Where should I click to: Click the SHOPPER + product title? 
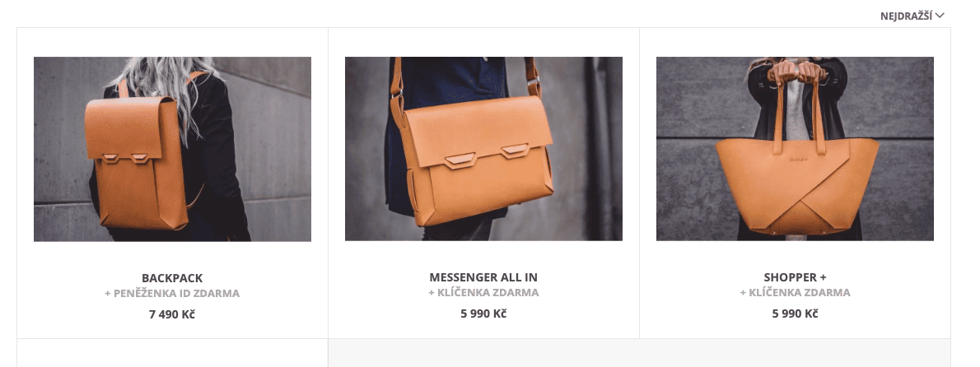point(795,277)
